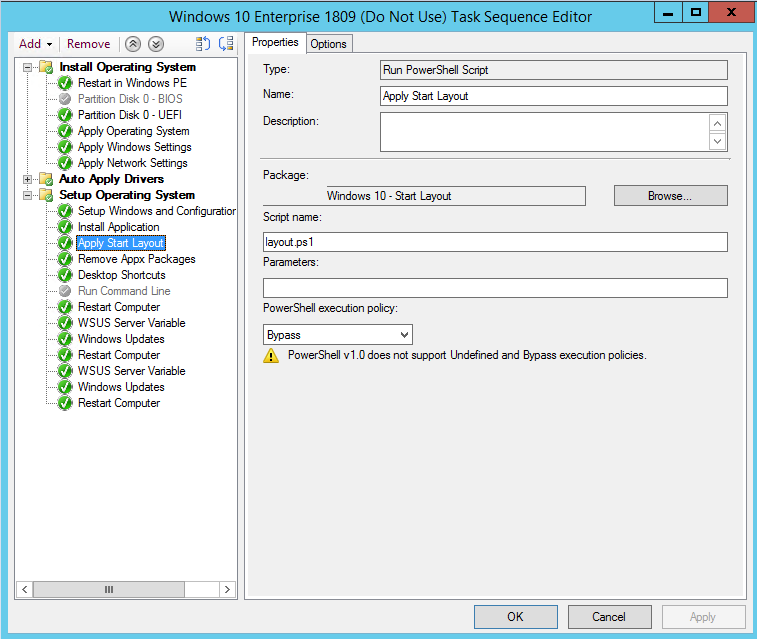Click green check icon beside Apply Start Layout
Image resolution: width=757 pixels, height=639 pixels.
coord(65,243)
